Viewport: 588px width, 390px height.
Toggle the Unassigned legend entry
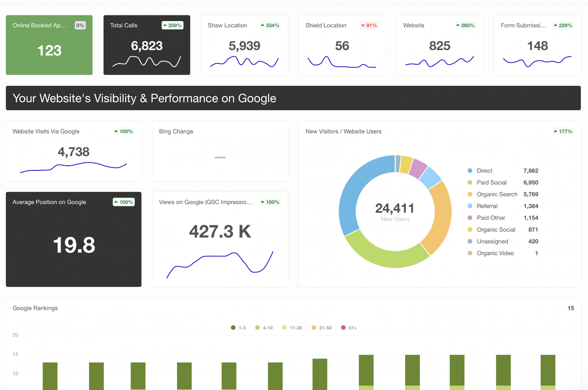pos(488,242)
